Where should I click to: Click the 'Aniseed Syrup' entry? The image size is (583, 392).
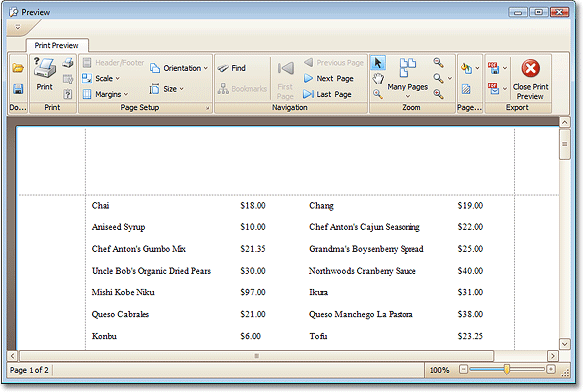coord(118,227)
